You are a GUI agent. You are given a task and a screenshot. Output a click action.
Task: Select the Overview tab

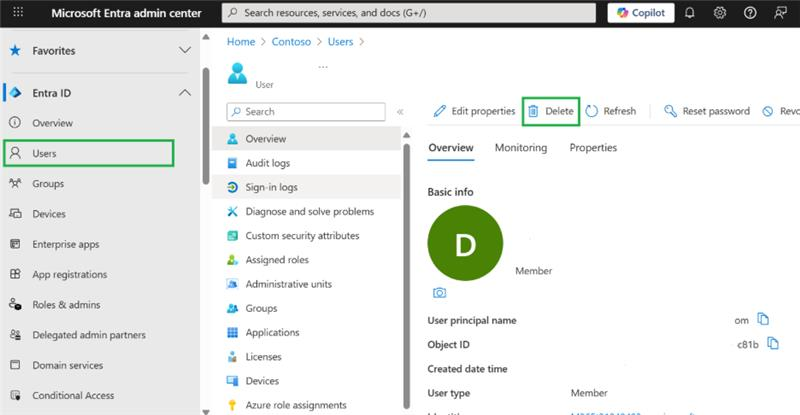coord(451,148)
